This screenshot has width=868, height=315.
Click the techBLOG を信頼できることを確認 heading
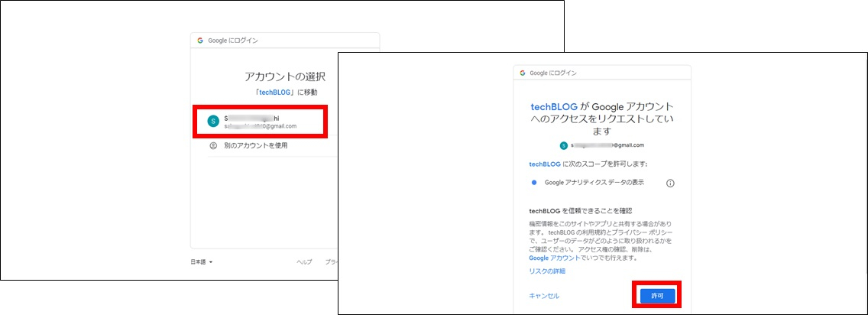(581, 211)
